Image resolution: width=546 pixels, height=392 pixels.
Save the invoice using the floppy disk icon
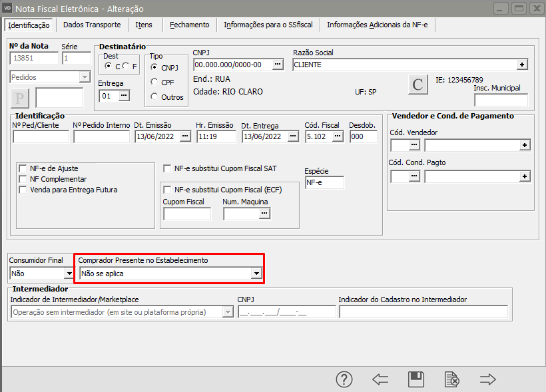coord(416,379)
